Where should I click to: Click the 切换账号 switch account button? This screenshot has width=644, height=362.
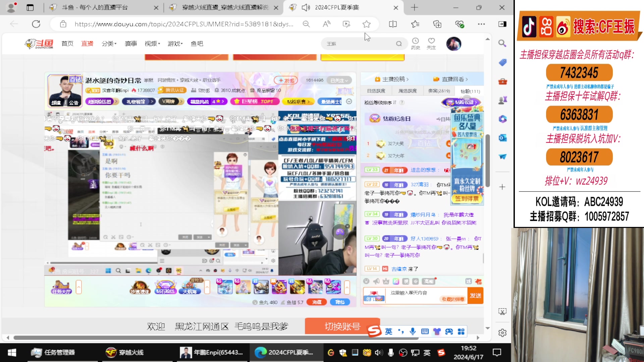pyautogui.click(x=342, y=326)
